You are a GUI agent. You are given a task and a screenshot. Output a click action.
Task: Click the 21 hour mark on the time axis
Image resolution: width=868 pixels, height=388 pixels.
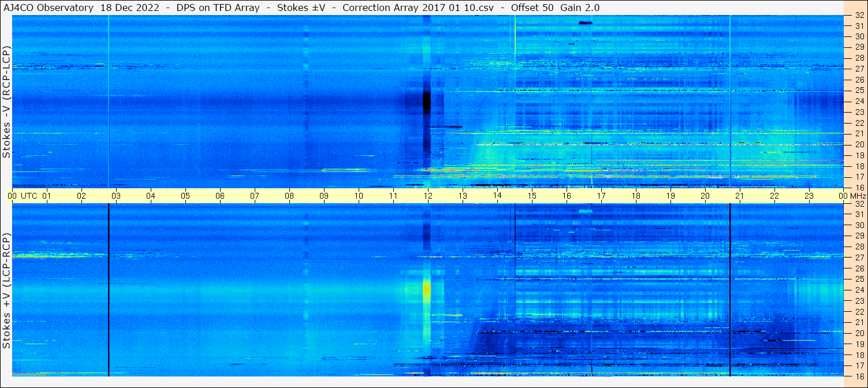pos(740,196)
